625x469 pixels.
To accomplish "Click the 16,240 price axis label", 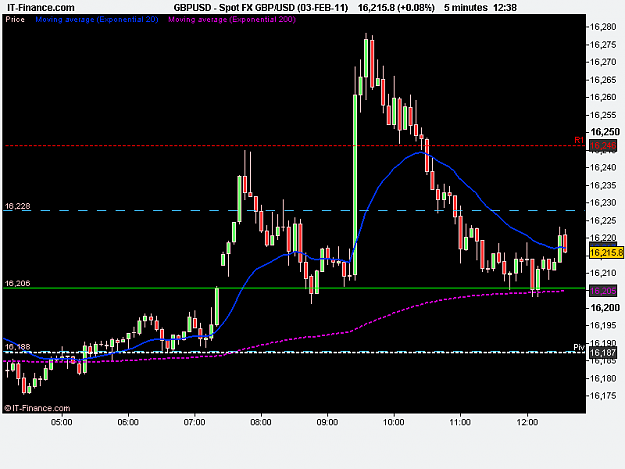I will point(603,167).
